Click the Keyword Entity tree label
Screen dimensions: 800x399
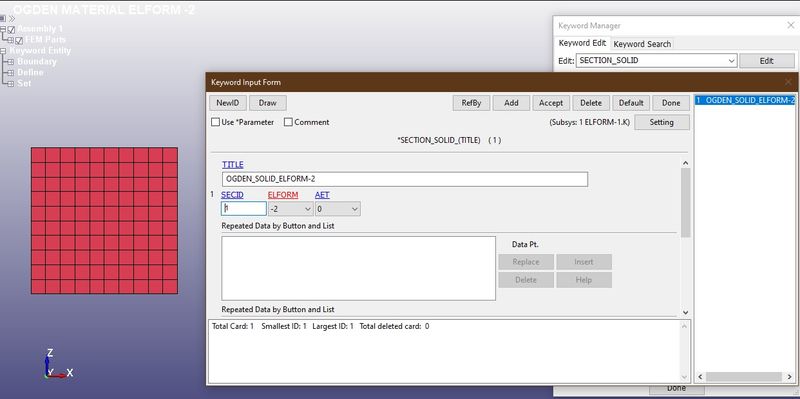[40, 51]
